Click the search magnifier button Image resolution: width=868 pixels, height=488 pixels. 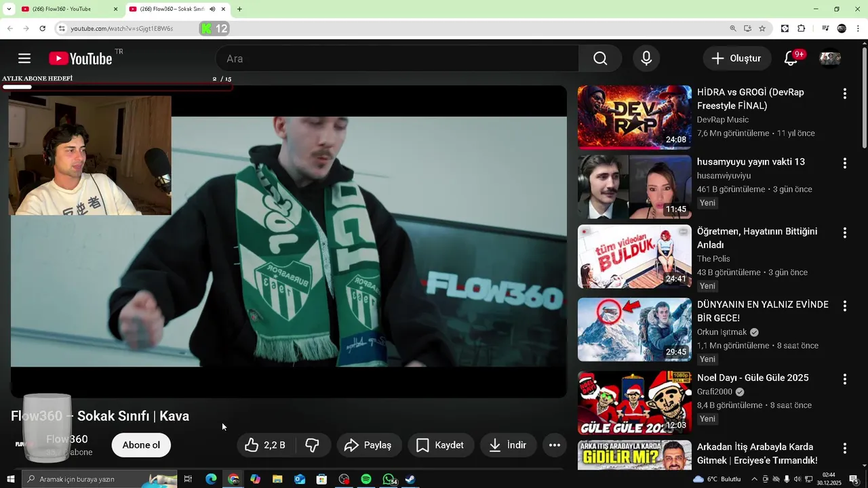tap(600, 58)
